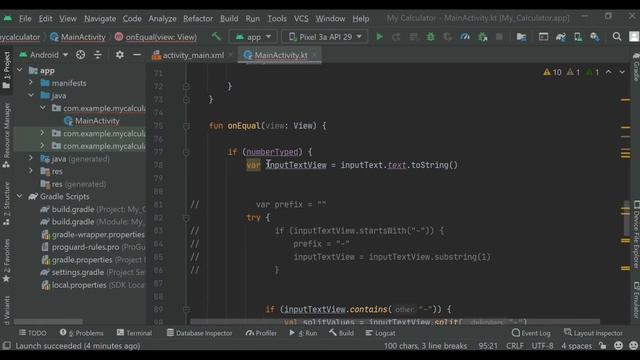Click the MainActivity breadcrumb
The height and width of the screenshot is (360, 640).
coord(78,37)
